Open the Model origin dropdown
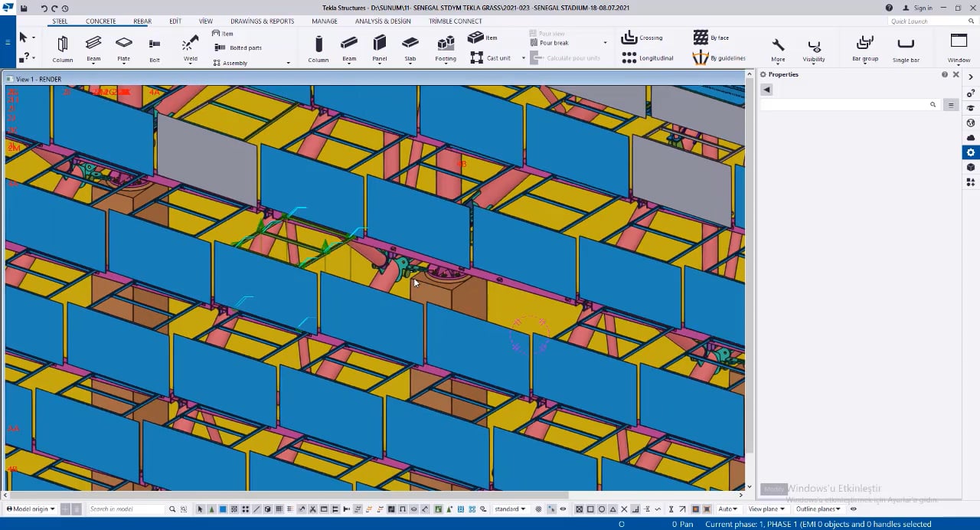This screenshot has width=980, height=530. click(31, 509)
